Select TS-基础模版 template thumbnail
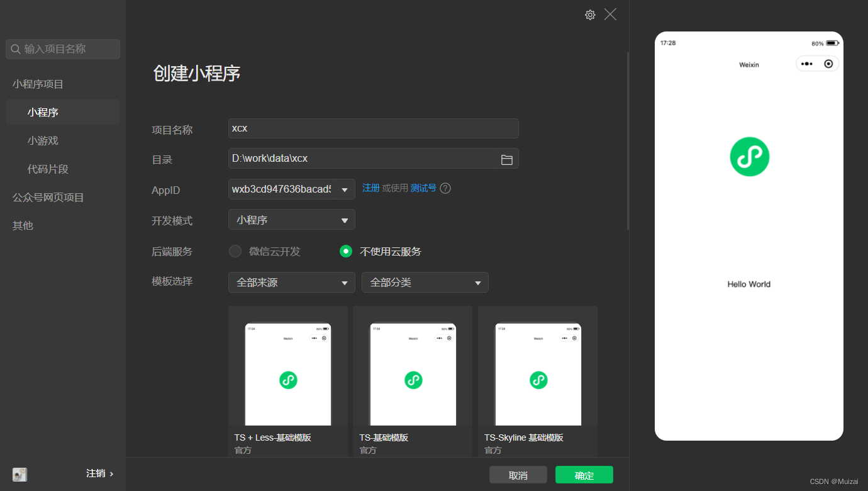 click(413, 374)
